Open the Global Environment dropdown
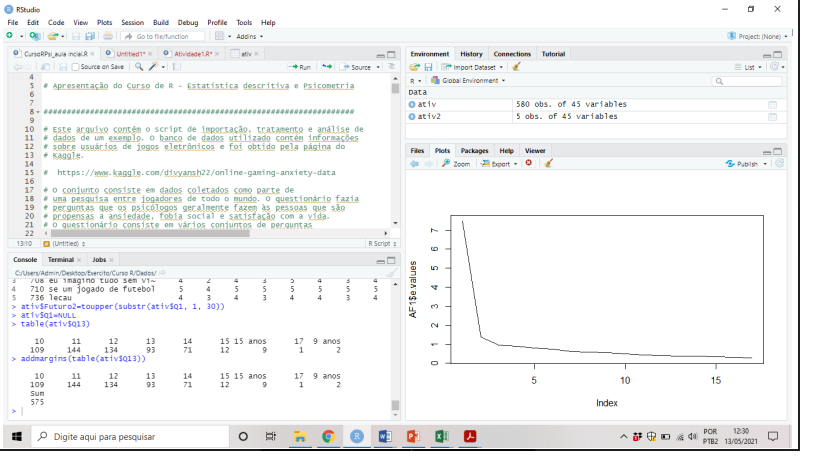819x460 pixels. click(472, 80)
